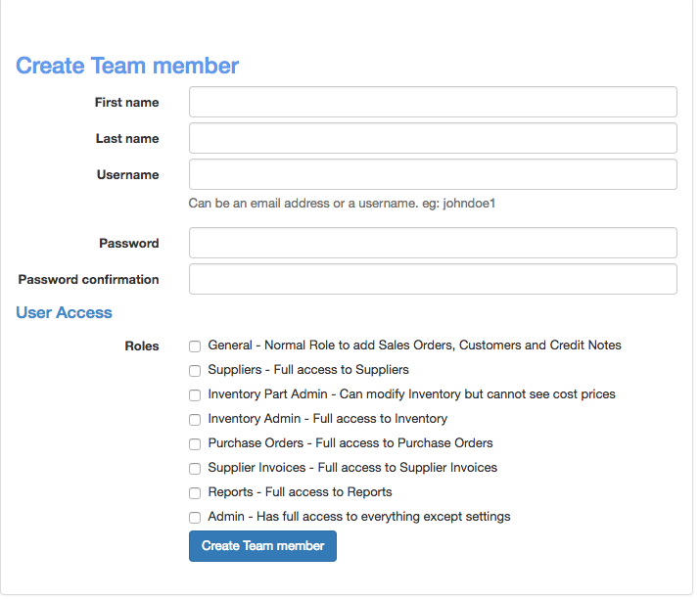This screenshot has height=599, width=700.
Task: Check the Inventory Part Admin role
Action: coord(195,394)
